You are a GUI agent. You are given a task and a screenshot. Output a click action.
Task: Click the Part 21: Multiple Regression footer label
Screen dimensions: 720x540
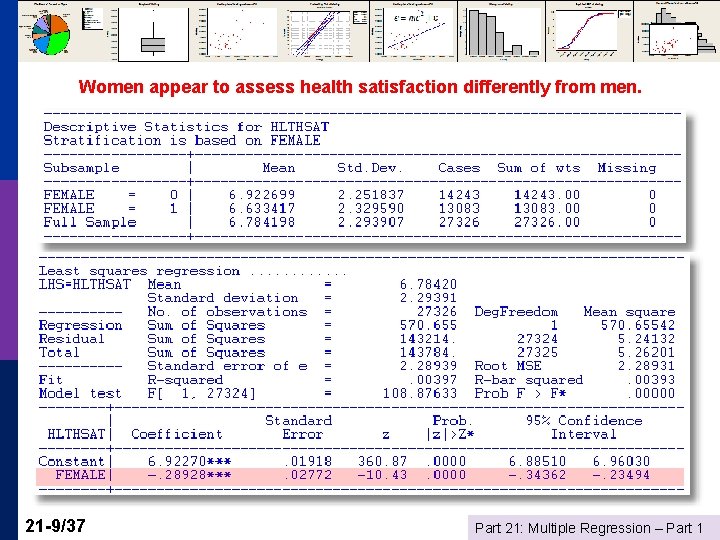click(x=589, y=528)
